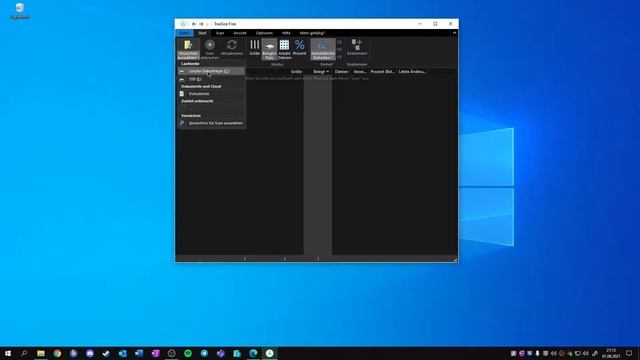This screenshot has height=360, width=640.
Task: Click the 'Scan abbrechen' stop icon
Action: (210, 45)
